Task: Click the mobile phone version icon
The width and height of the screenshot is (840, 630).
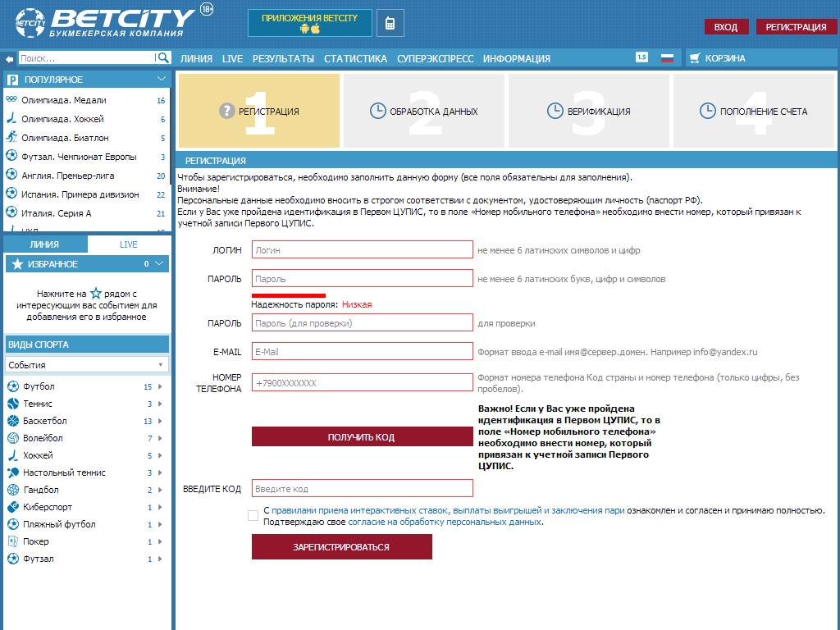Action: click(390, 24)
